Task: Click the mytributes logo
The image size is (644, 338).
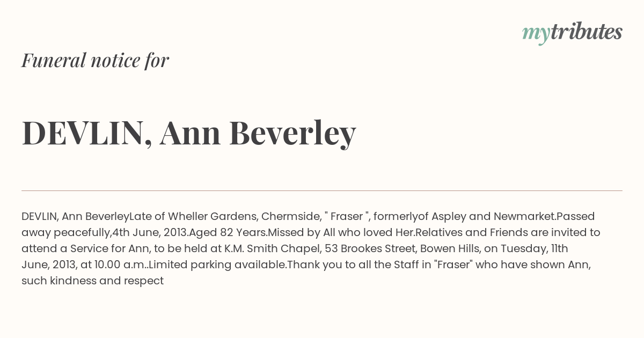Action: 572,33
